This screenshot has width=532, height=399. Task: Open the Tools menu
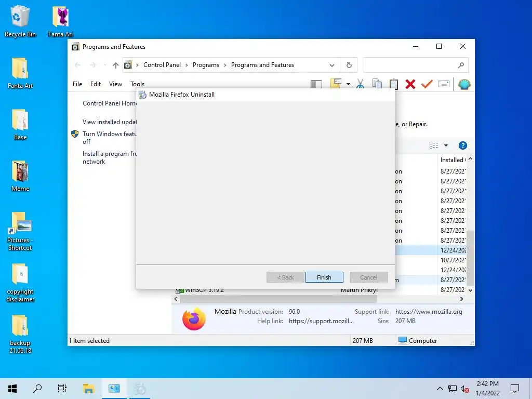(x=137, y=84)
